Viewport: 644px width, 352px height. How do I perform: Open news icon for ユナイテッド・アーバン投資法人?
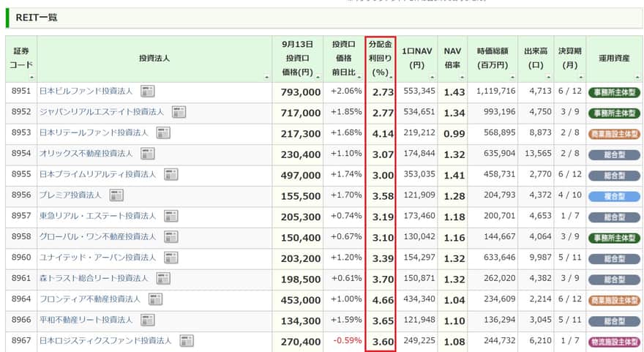[x=171, y=258]
